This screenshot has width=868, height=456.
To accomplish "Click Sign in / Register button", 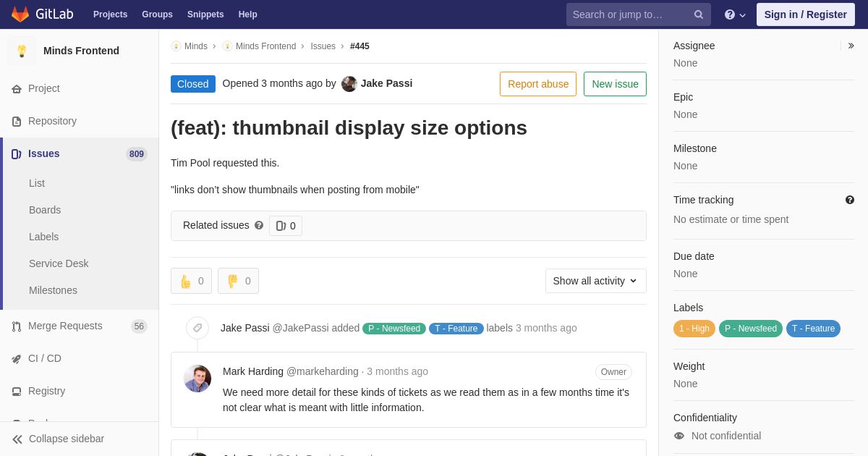I will coord(806,14).
